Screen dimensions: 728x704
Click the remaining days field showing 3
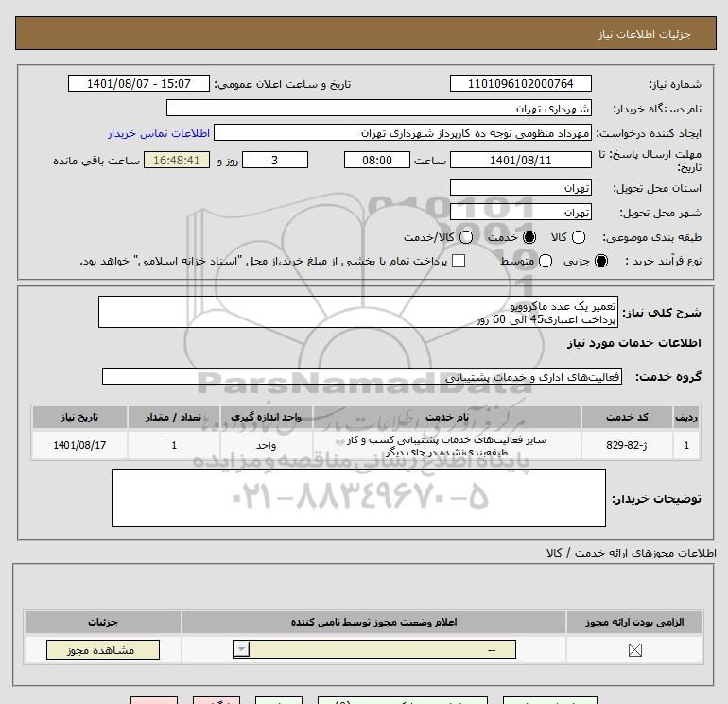275,160
